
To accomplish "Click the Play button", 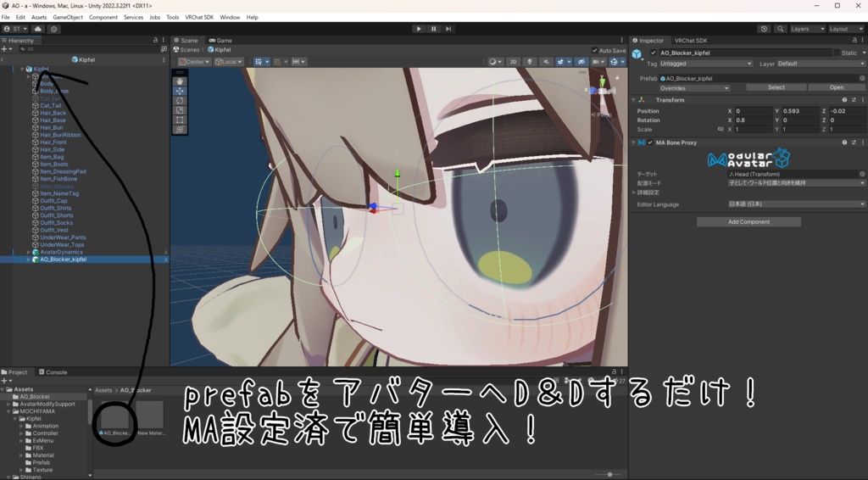I will click(x=419, y=29).
